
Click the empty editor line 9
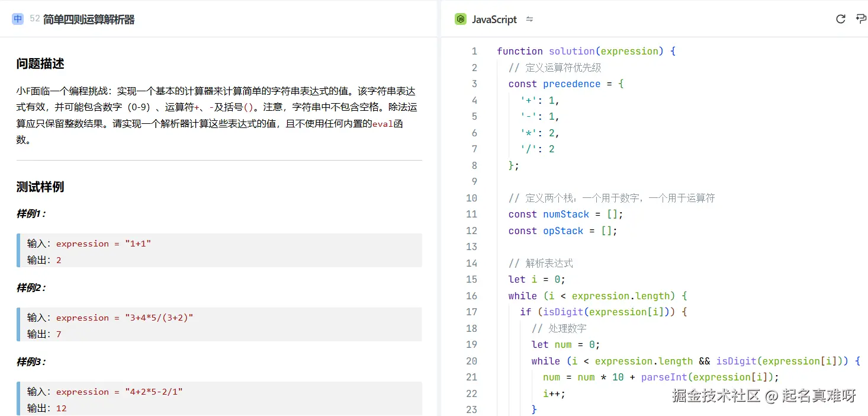click(x=592, y=181)
